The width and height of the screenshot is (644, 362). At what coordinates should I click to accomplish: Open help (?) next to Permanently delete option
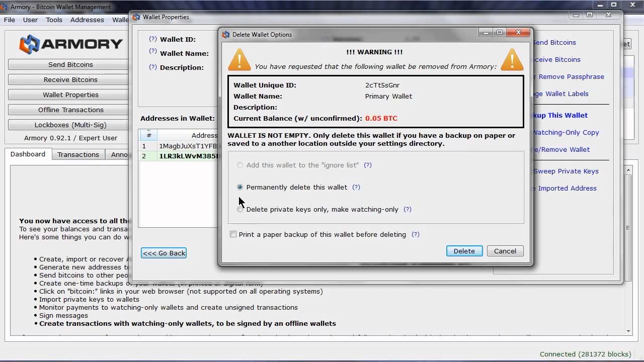(356, 187)
